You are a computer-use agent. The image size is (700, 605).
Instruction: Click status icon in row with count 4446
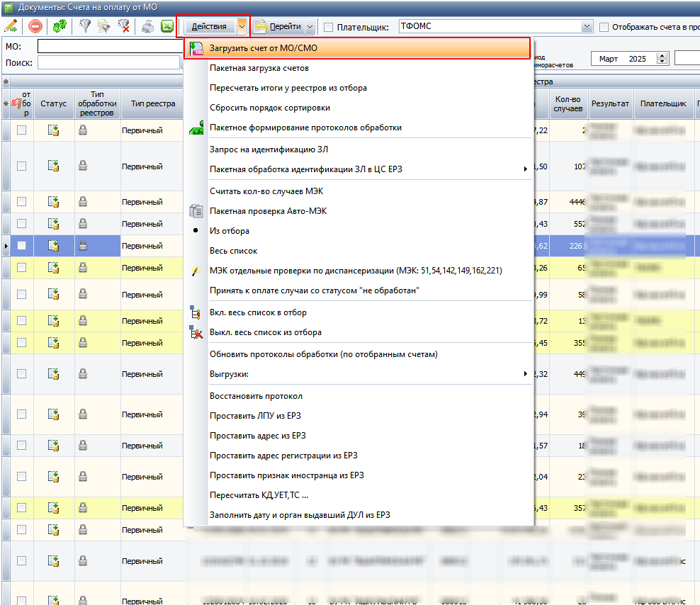(x=54, y=202)
